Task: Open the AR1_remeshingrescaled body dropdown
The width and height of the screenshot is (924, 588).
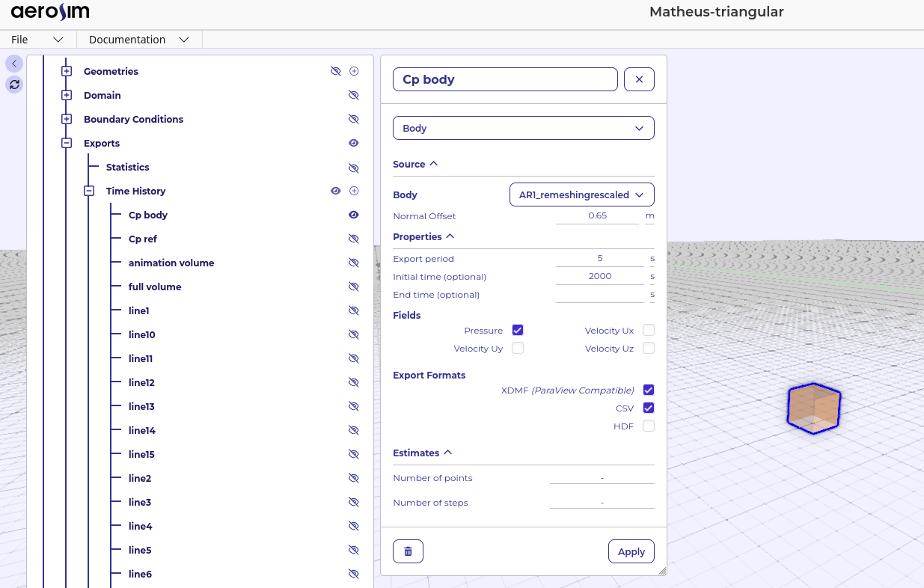Action: (581, 195)
